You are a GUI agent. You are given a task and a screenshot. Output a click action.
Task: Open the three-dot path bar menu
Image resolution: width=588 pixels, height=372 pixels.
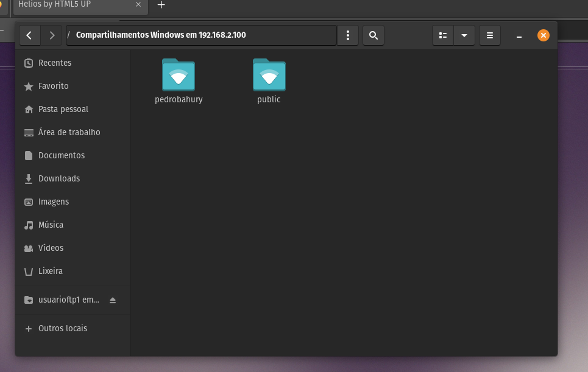coord(348,35)
